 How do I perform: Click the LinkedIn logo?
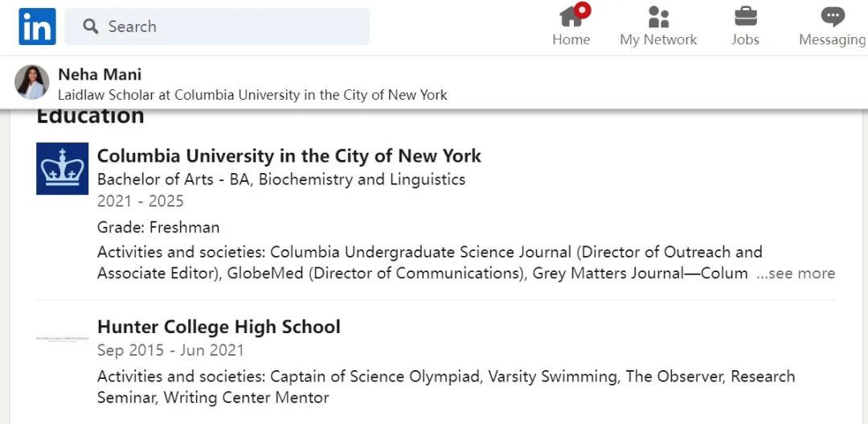pyautogui.click(x=37, y=27)
